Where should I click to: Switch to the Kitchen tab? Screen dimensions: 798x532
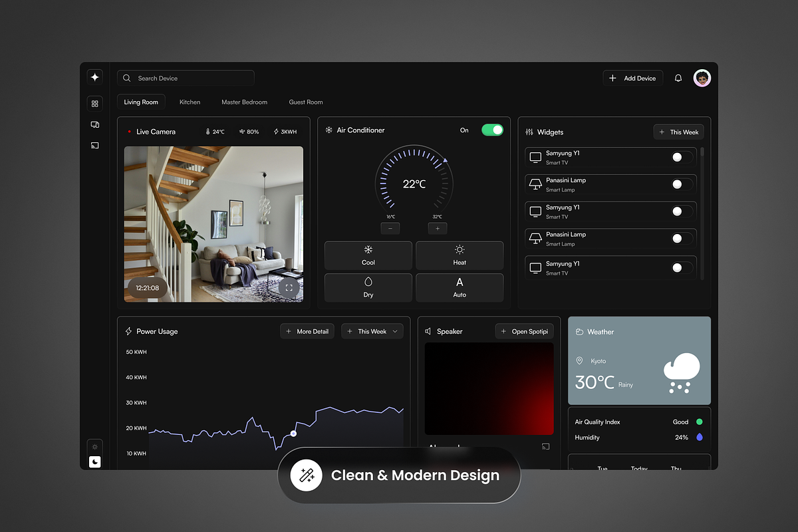coord(190,102)
